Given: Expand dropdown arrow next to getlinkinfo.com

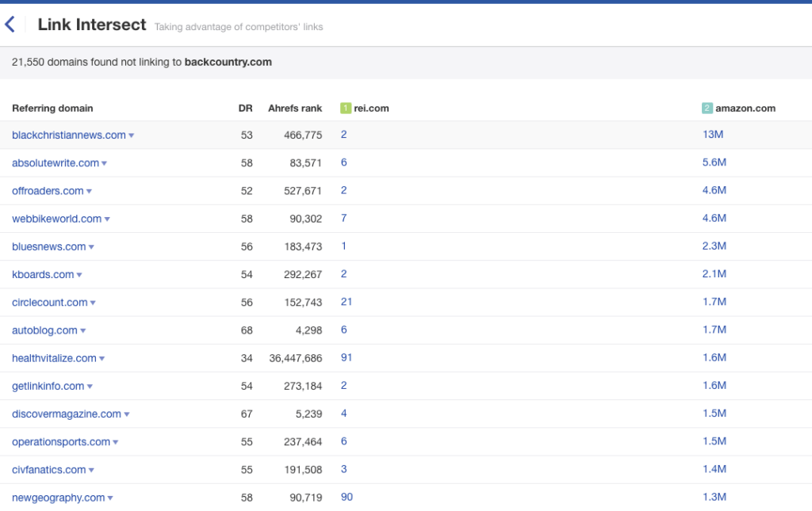Looking at the screenshot, I should (90, 387).
